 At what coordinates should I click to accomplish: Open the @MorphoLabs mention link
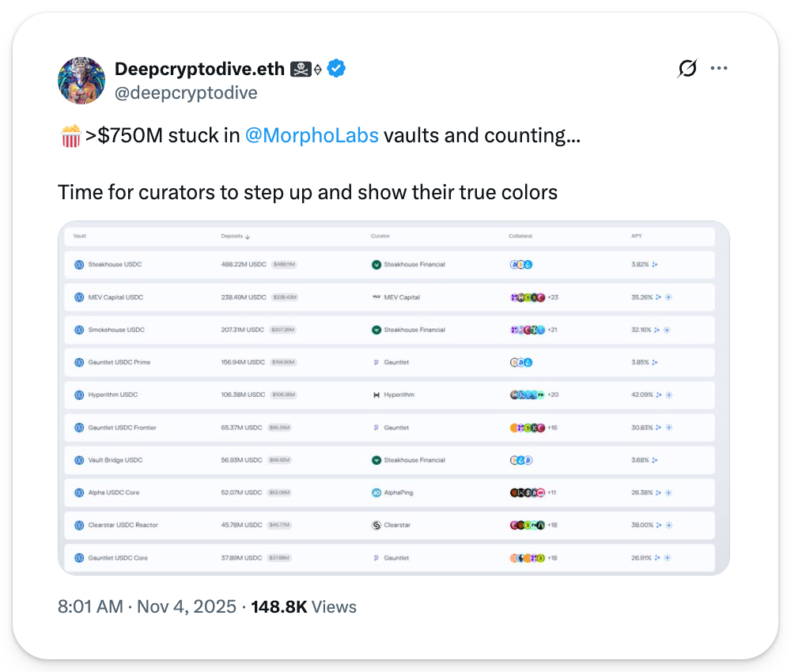coord(312,135)
